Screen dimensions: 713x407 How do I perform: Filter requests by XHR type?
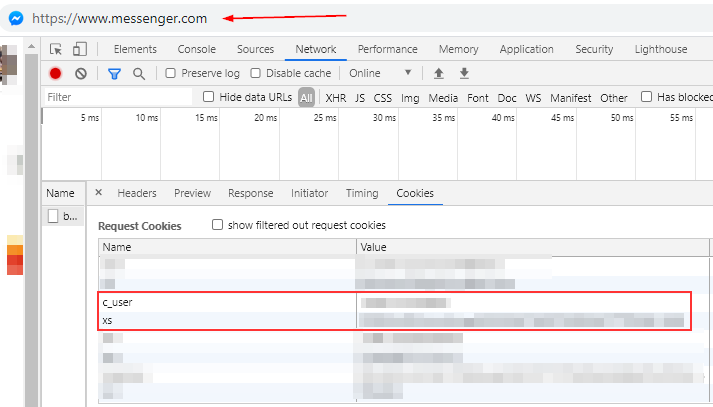pos(336,98)
